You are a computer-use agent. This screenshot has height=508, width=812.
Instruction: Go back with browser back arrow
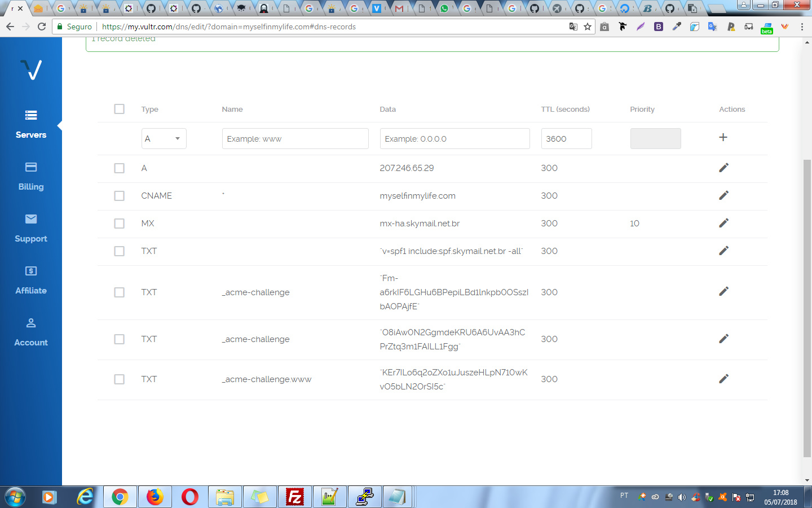[x=10, y=27]
